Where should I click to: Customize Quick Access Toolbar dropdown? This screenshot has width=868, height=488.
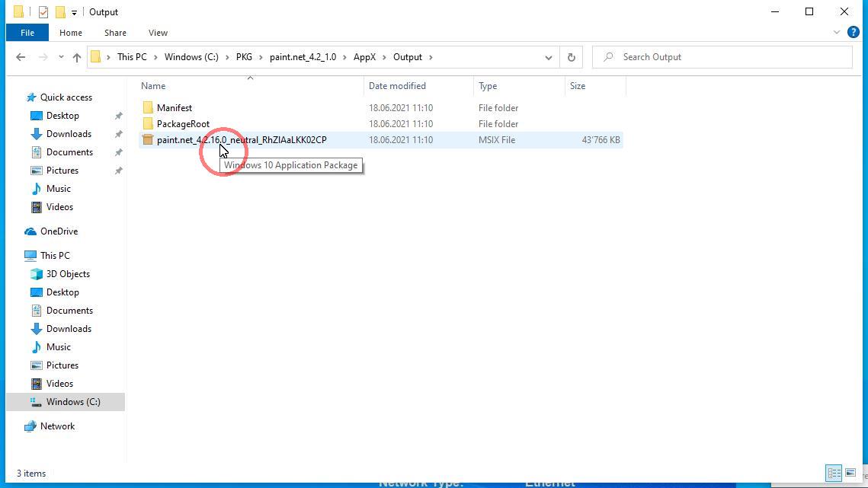click(74, 12)
